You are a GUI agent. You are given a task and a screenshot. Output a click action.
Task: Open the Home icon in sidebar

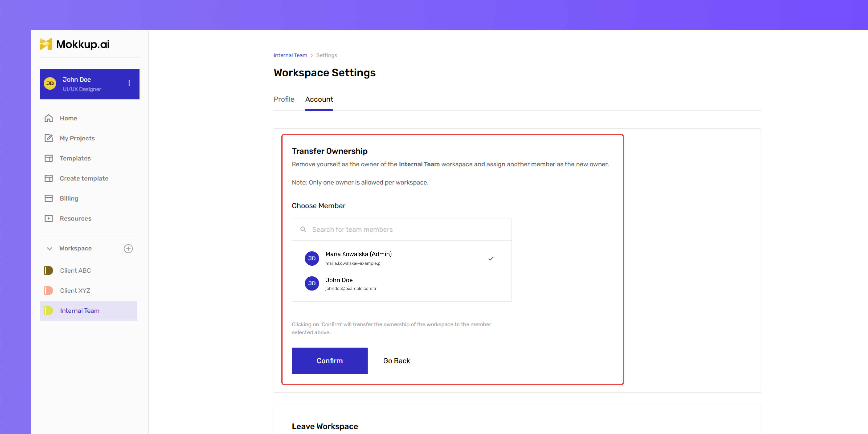(49, 118)
